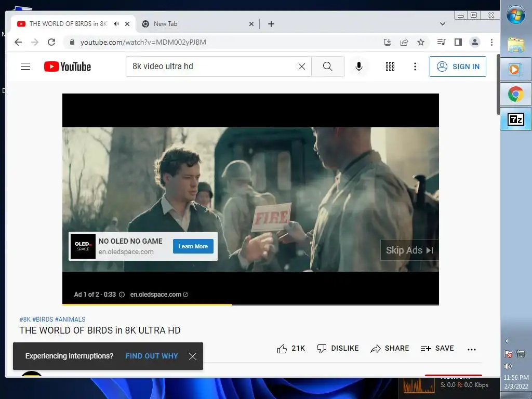
Task: Close THE WORLD OF BIRDS tab
Action: click(127, 24)
